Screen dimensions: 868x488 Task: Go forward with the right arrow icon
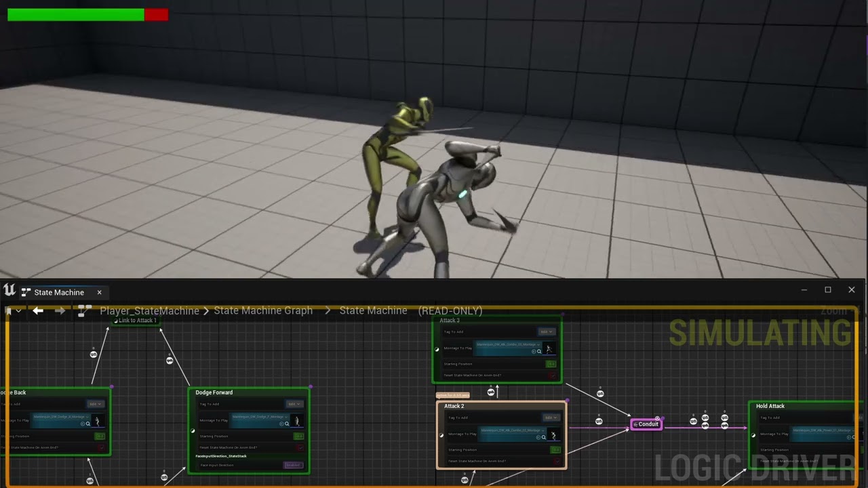[x=60, y=310]
